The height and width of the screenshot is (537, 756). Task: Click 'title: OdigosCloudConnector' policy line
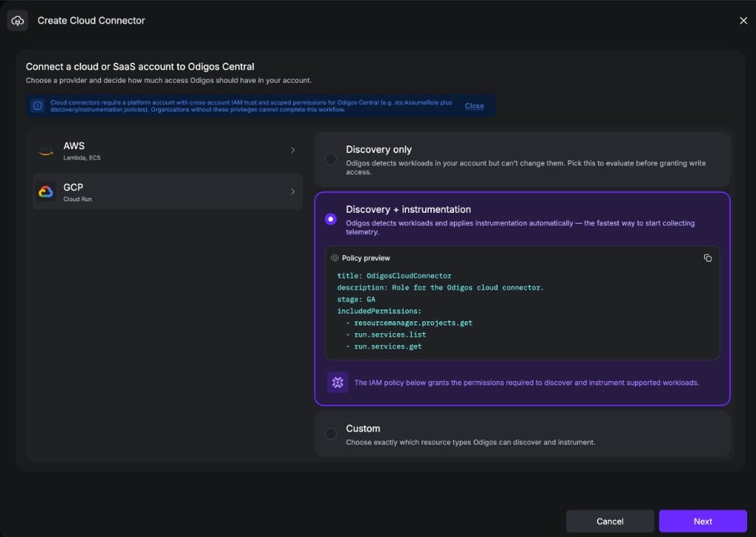point(394,276)
